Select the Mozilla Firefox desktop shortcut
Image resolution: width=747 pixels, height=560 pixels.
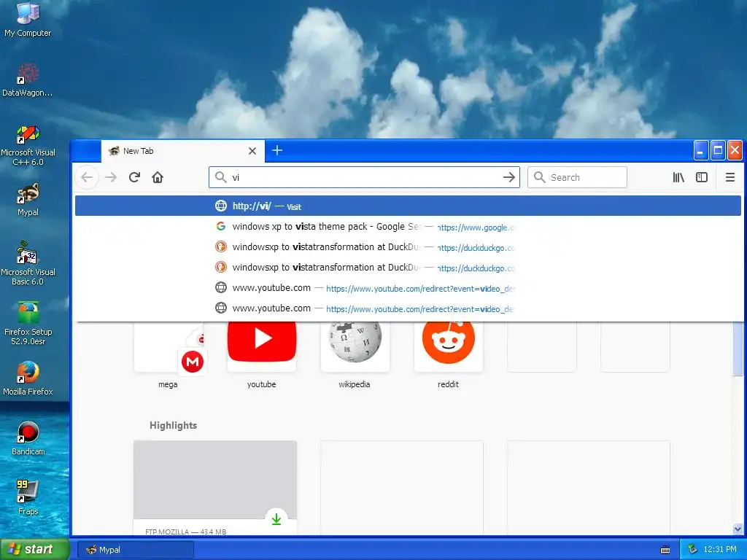coord(28,379)
